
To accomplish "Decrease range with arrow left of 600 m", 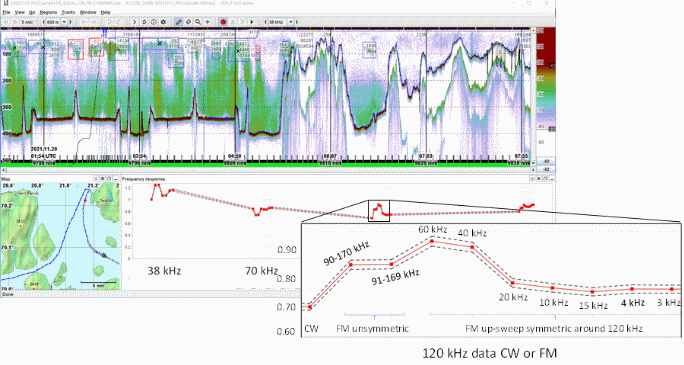I will click(43, 22).
